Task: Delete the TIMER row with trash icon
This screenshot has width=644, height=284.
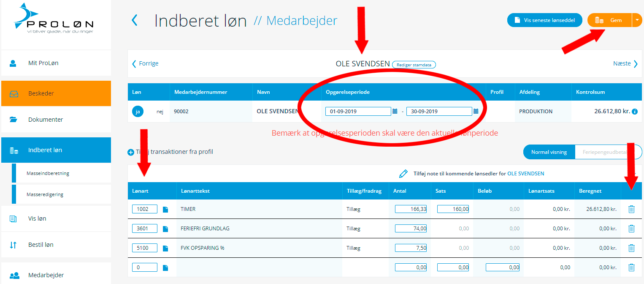Action: pos(631,209)
